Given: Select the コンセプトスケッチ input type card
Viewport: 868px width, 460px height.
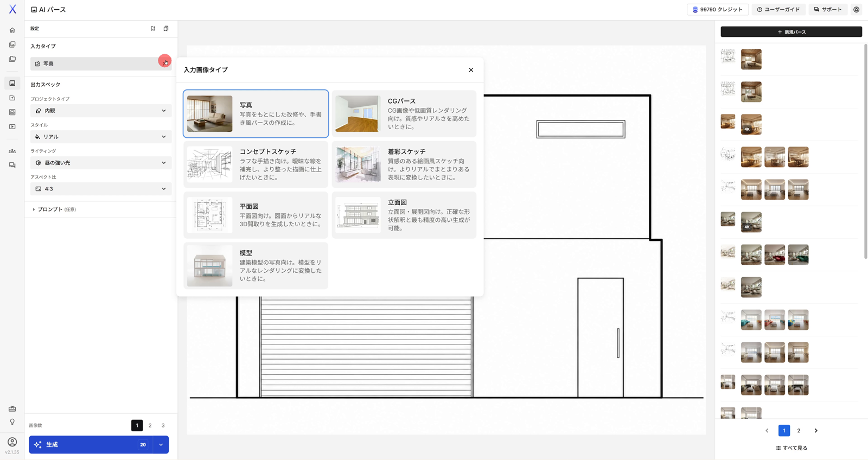Looking at the screenshot, I should tap(256, 164).
